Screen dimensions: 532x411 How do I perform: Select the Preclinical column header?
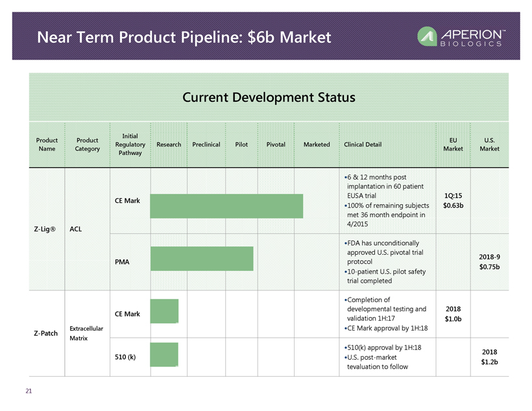(x=206, y=145)
